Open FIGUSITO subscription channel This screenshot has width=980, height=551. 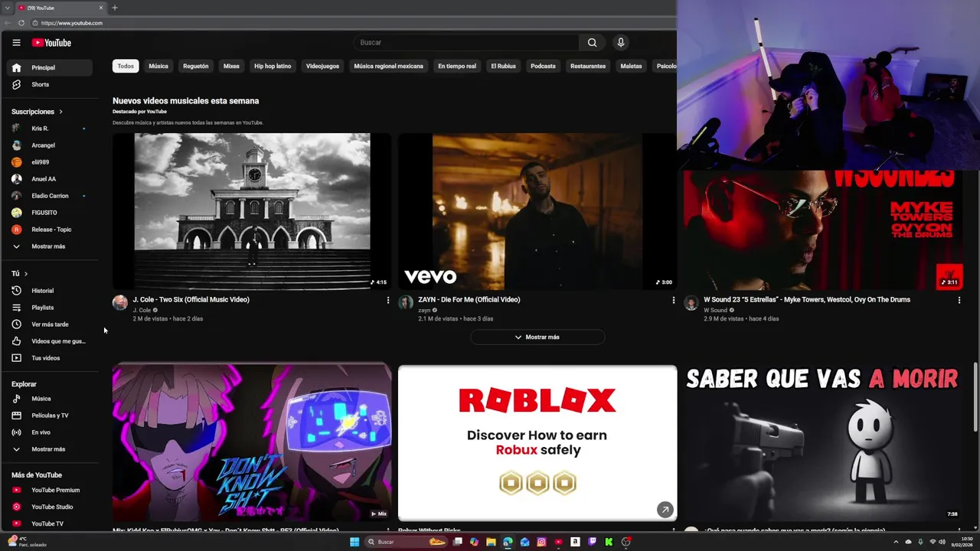[x=50, y=213]
